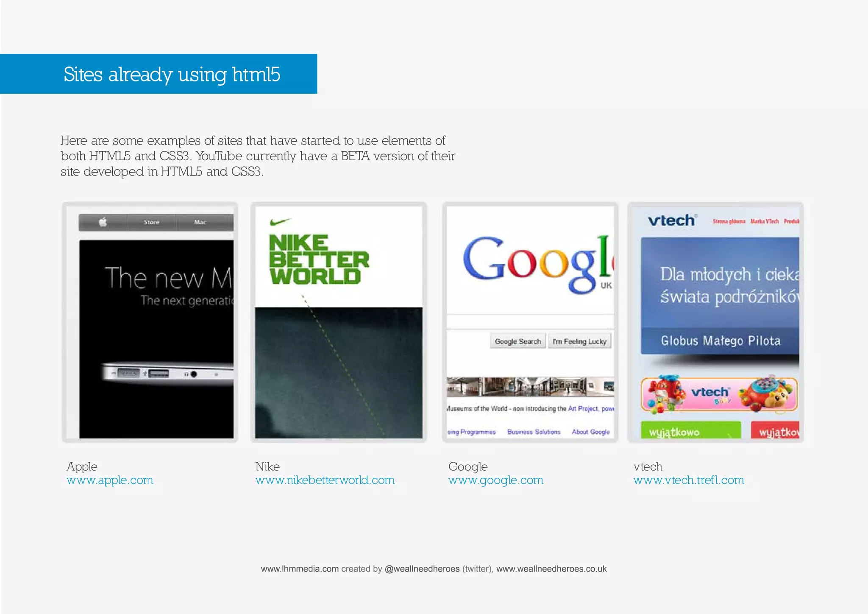Select the Store tab in Apple screenshot

point(151,222)
